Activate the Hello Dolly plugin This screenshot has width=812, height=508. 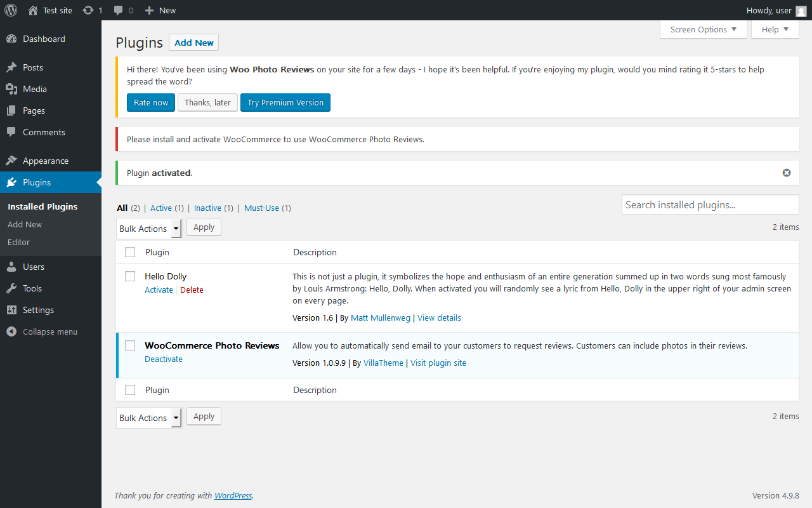pos(159,290)
